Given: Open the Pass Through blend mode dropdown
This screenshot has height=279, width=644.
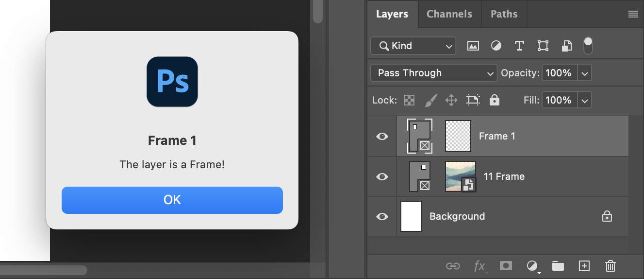Looking at the screenshot, I should pyautogui.click(x=434, y=73).
